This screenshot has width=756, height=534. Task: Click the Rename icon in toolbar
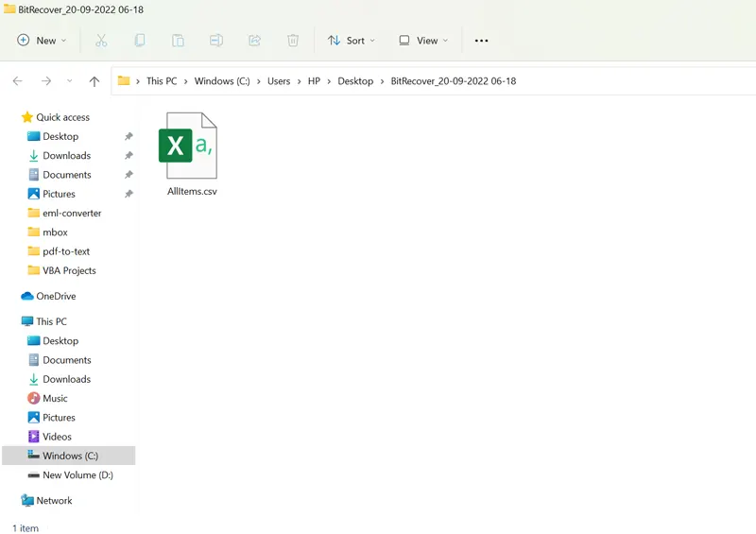pos(216,41)
